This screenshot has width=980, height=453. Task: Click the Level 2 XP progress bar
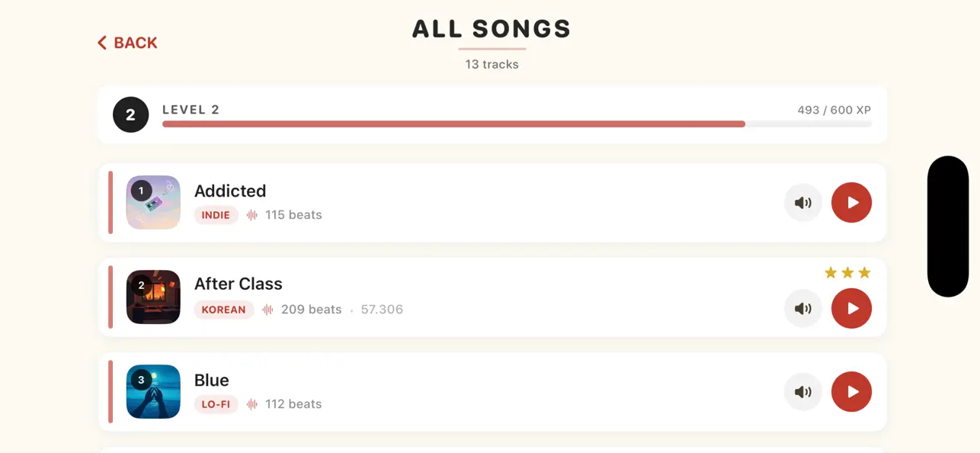click(x=517, y=124)
